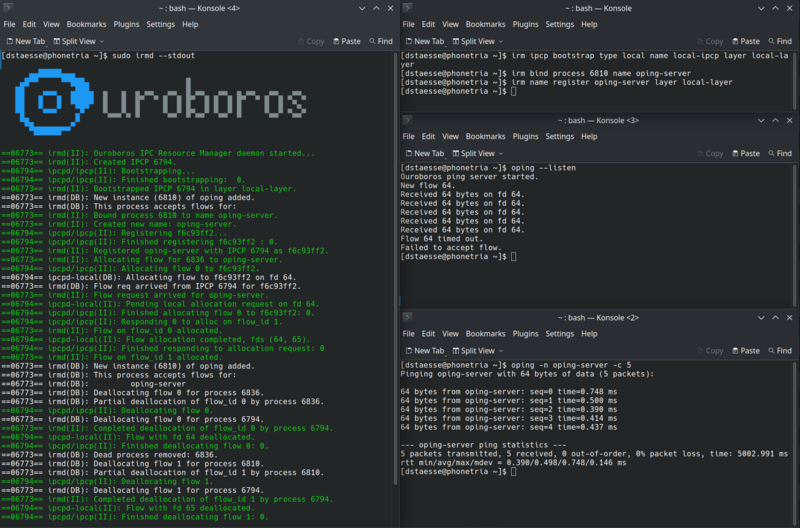Click New Tab icon in Konsole <4> window
The height and width of the screenshot is (528, 800).
(x=10, y=42)
